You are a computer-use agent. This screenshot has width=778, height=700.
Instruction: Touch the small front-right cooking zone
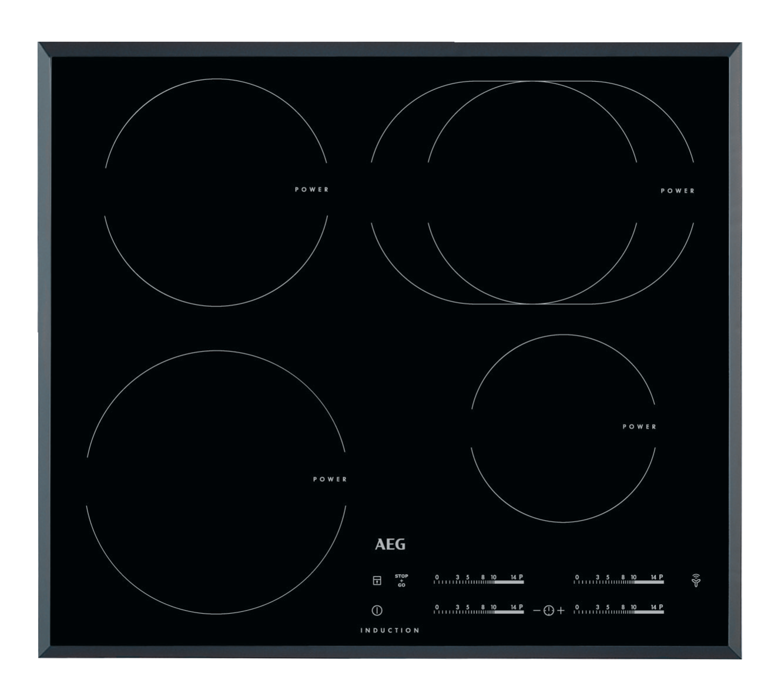pos(563,428)
